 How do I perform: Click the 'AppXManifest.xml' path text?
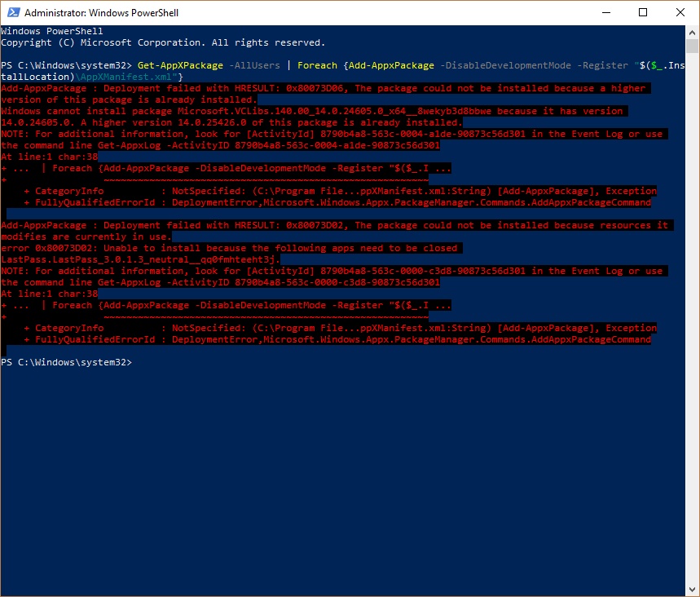tap(126, 77)
